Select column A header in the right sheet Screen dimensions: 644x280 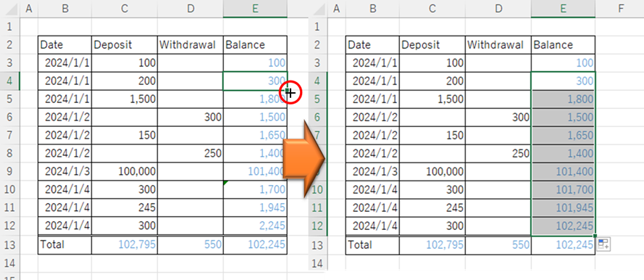(337, 9)
